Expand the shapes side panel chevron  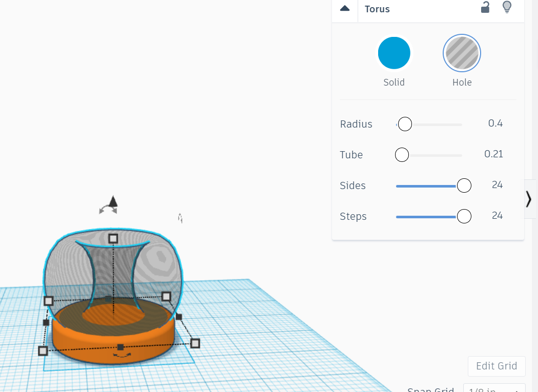tap(529, 199)
